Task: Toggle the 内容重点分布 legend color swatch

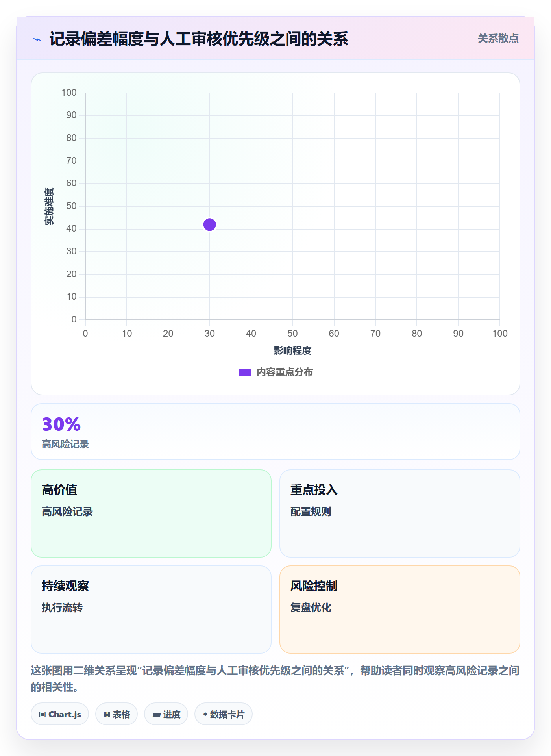Action: pyautogui.click(x=245, y=372)
